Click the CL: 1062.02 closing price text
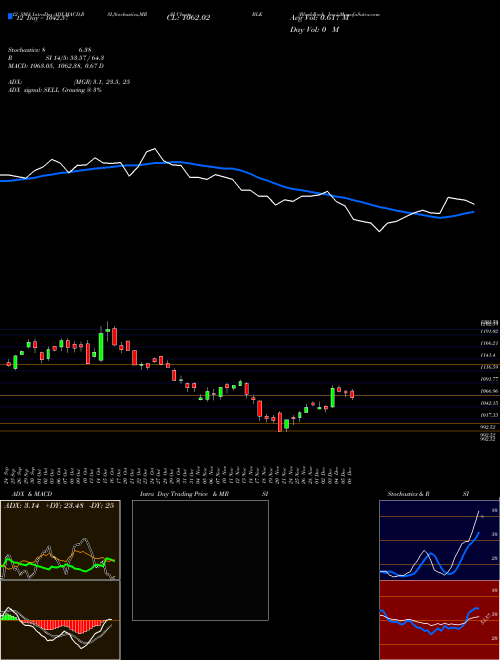This screenshot has width=500, height=660. point(188,18)
